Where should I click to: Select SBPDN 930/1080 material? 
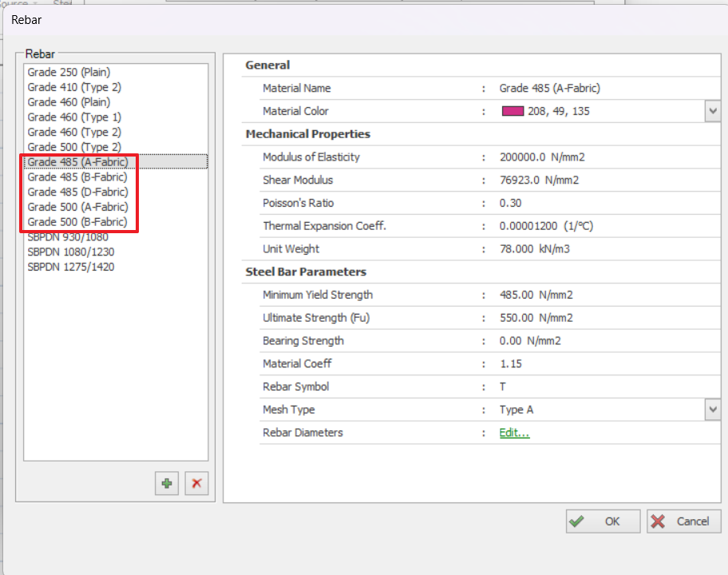click(x=68, y=237)
